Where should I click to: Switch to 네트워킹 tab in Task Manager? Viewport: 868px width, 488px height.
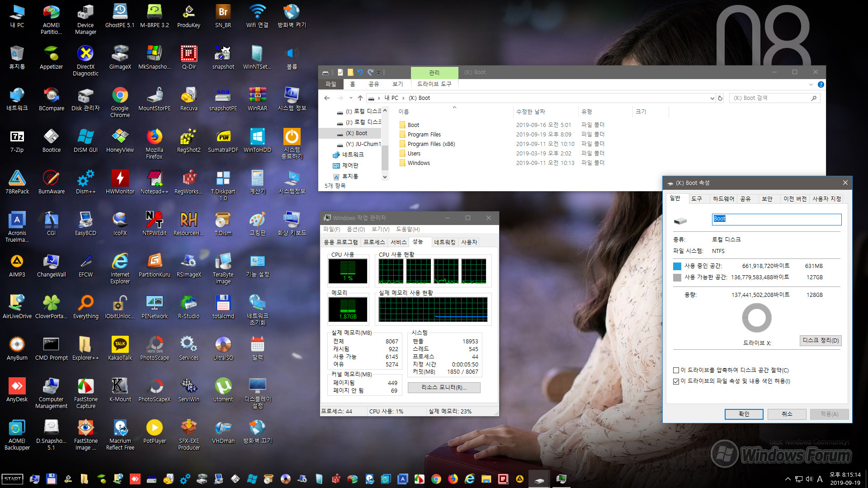click(x=445, y=242)
